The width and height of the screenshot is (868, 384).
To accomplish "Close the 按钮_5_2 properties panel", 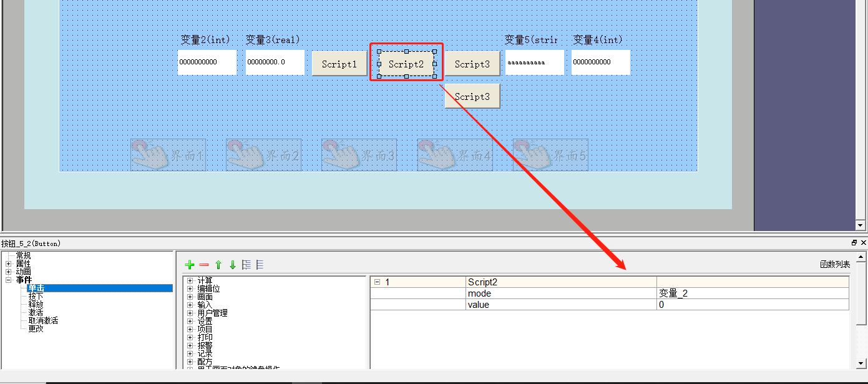I will click(x=864, y=243).
